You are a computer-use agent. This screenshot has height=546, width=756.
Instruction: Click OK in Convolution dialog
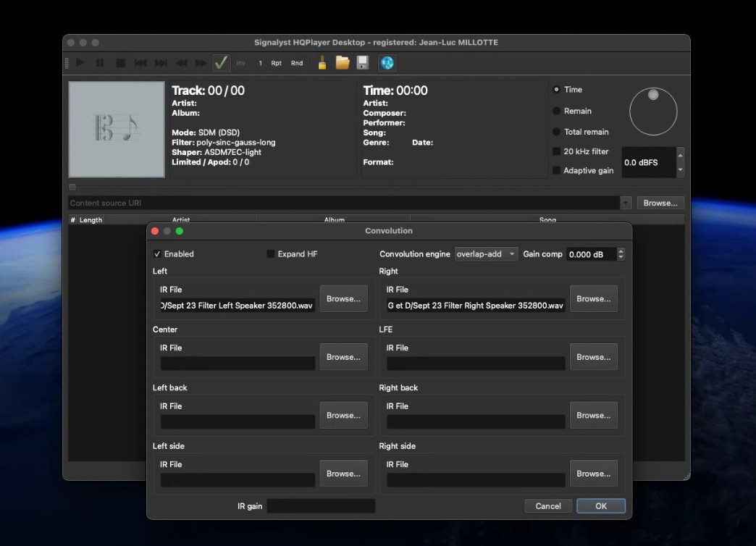click(601, 506)
